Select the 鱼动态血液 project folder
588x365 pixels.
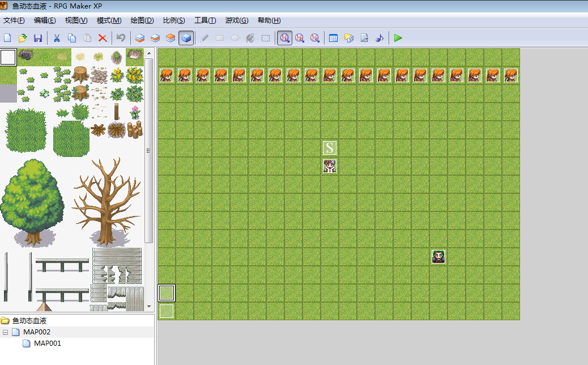[29, 321]
